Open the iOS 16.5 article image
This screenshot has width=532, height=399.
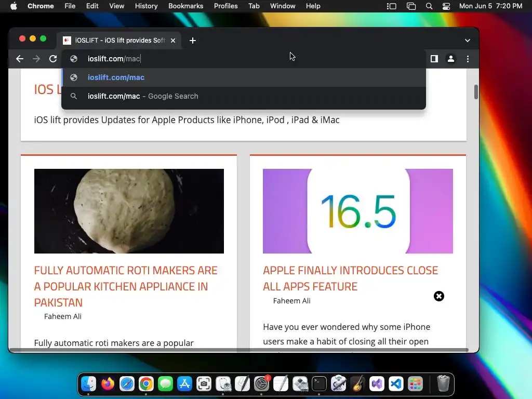[357, 211]
